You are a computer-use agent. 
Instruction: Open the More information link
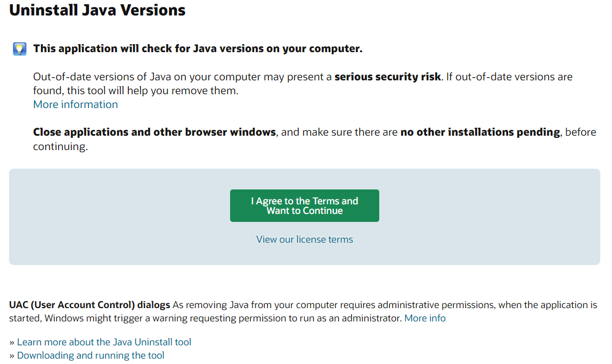point(75,104)
